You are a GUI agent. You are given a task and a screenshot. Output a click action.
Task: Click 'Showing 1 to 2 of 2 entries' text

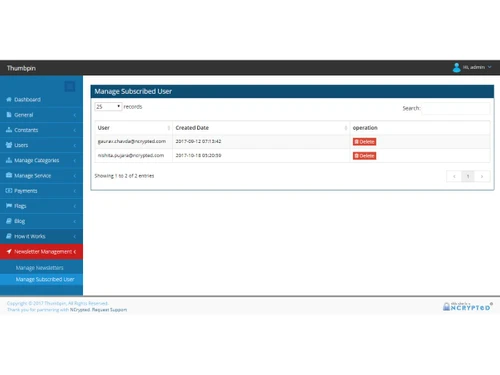(124, 176)
